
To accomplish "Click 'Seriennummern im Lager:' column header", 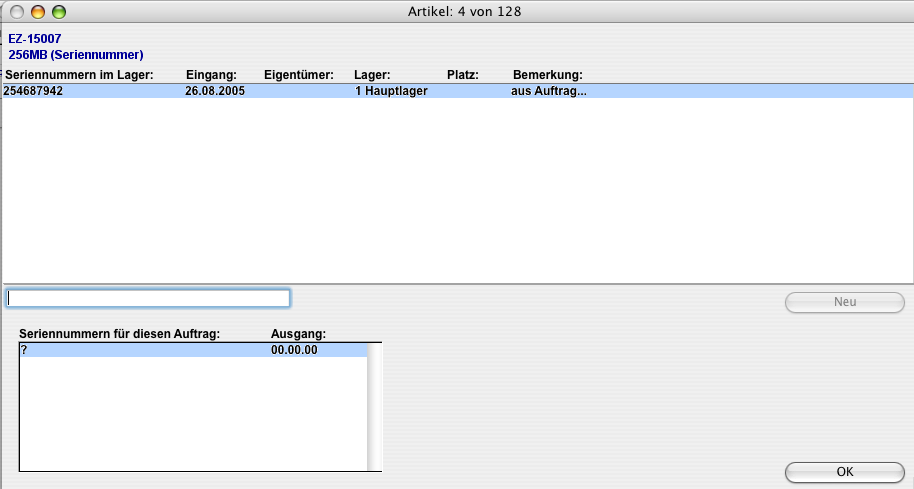I will [79, 75].
